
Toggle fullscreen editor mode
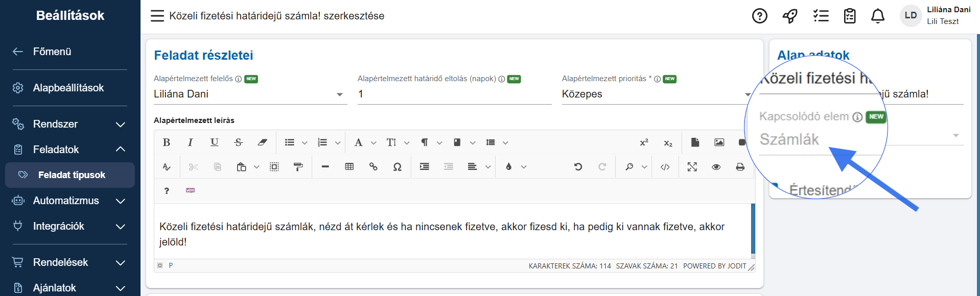tap(692, 167)
